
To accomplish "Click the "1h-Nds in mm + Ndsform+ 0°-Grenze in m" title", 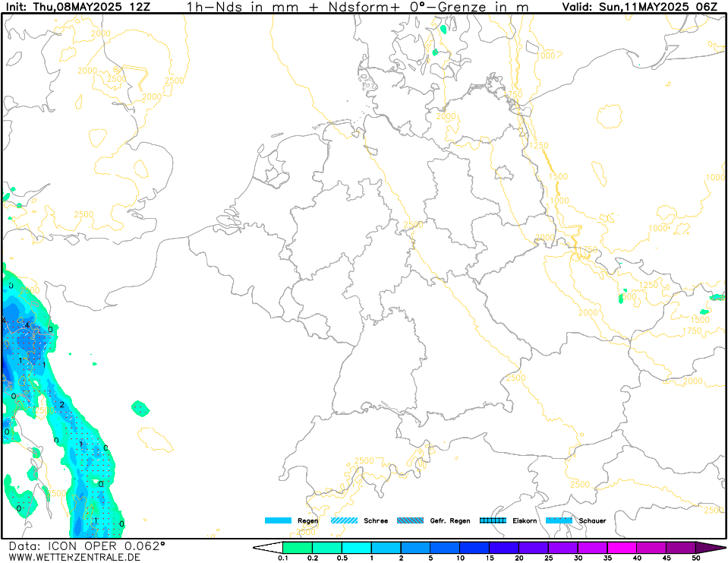I will (x=357, y=7).
